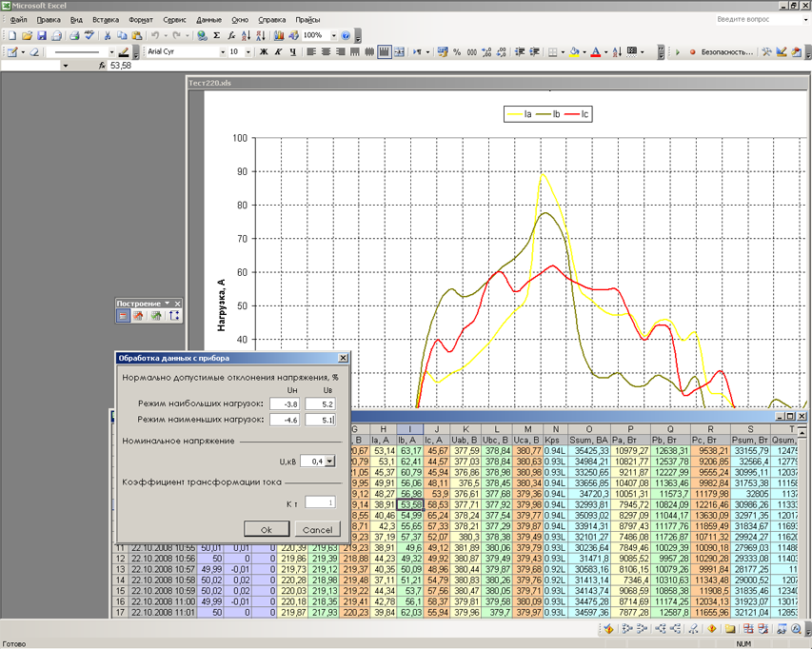Screen dimensions: 812x649
Task: Click the Open folder icon
Action: tap(27, 35)
